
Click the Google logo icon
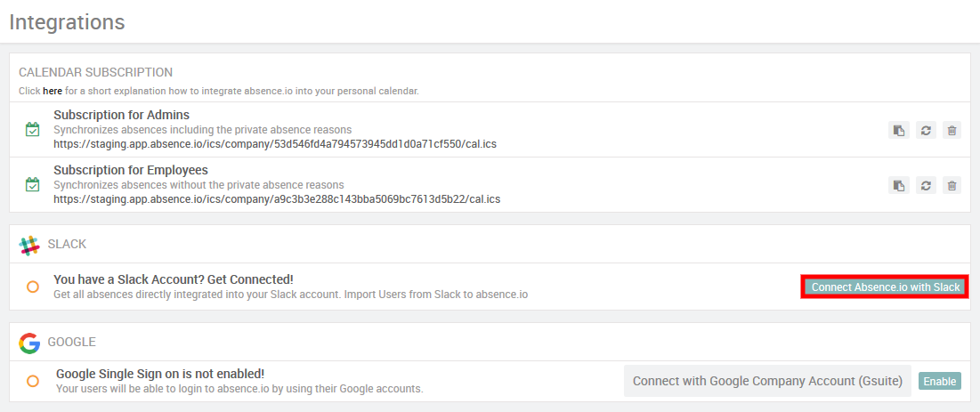click(30, 343)
